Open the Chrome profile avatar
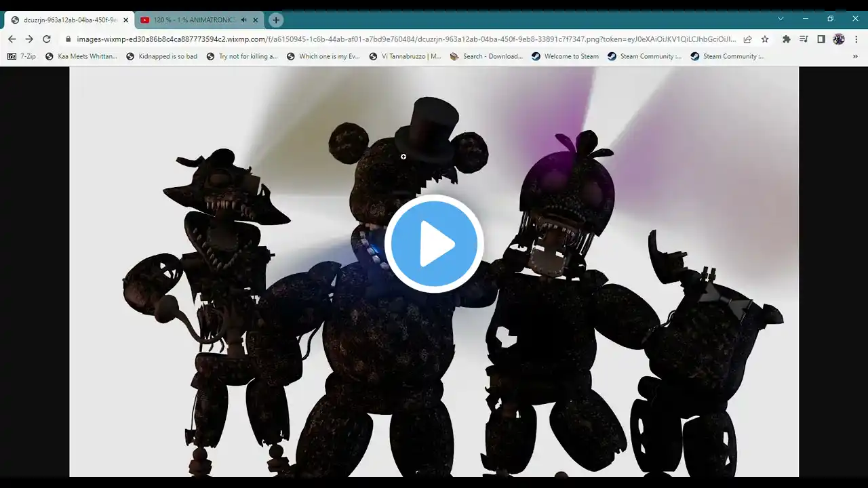Image resolution: width=868 pixels, height=488 pixels. click(839, 39)
